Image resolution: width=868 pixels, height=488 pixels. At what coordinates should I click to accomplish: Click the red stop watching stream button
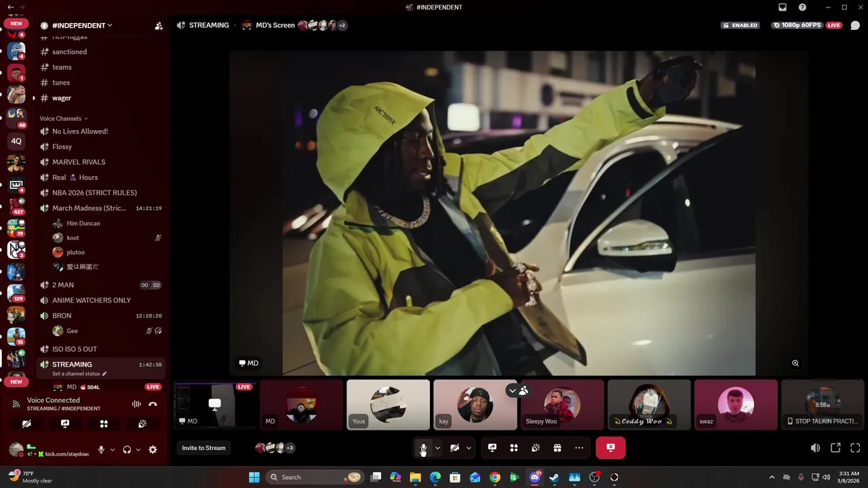click(610, 448)
